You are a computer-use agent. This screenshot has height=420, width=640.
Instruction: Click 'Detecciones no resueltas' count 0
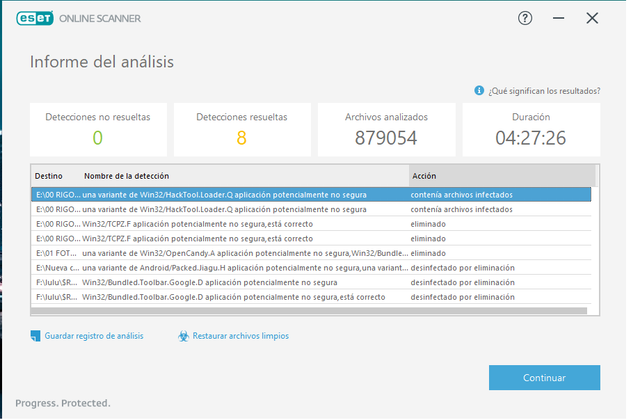pyautogui.click(x=98, y=138)
